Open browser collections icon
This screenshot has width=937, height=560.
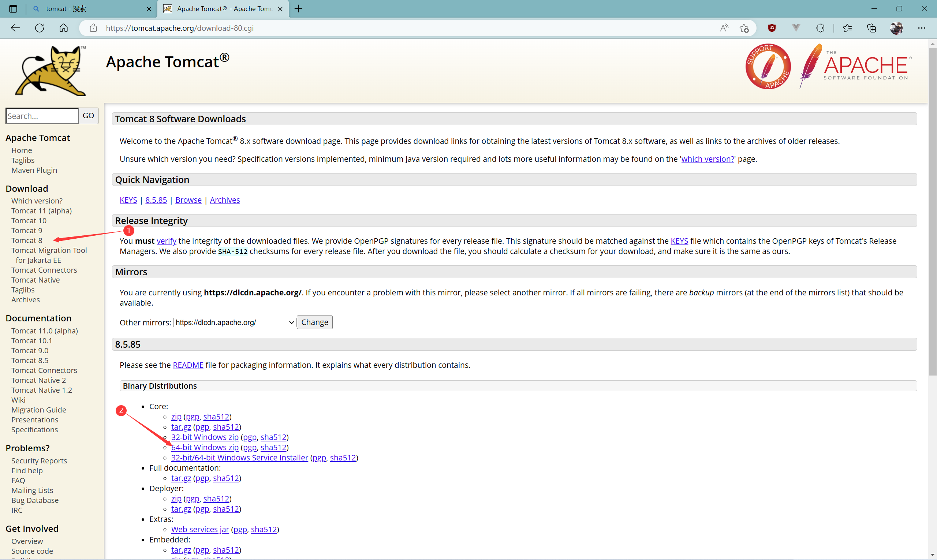coord(871,28)
